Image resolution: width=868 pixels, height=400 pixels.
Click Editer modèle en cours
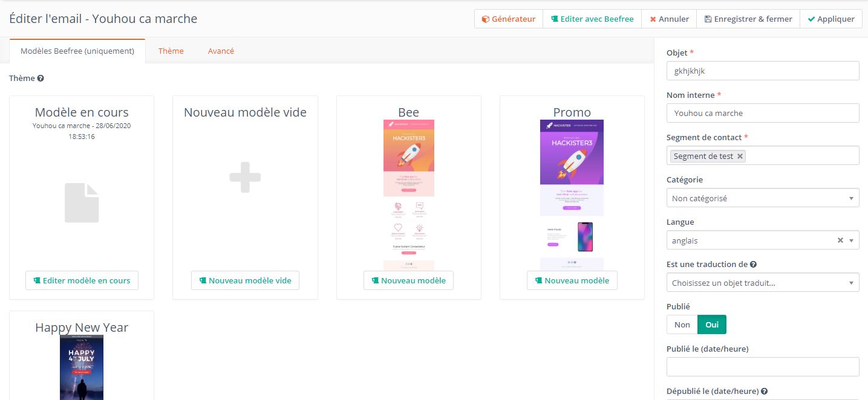point(82,280)
